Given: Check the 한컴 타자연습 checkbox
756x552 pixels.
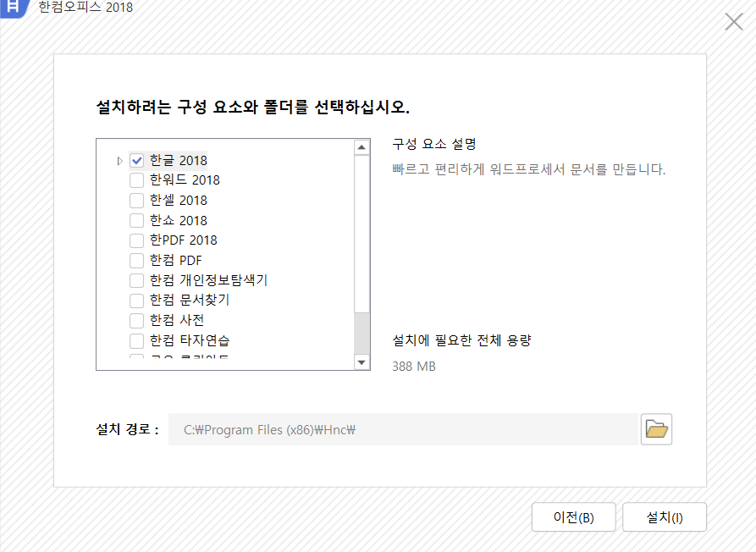Looking at the screenshot, I should click(x=137, y=341).
